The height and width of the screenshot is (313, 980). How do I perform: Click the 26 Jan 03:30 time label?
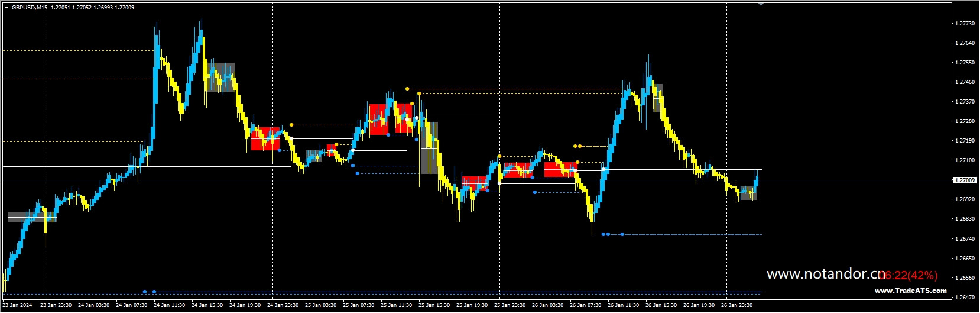coord(547,306)
